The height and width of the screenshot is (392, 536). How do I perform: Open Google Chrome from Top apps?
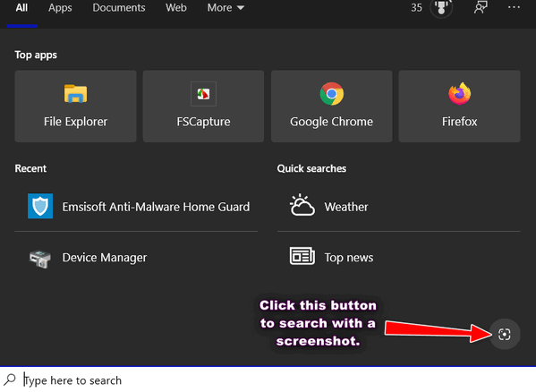(332, 107)
